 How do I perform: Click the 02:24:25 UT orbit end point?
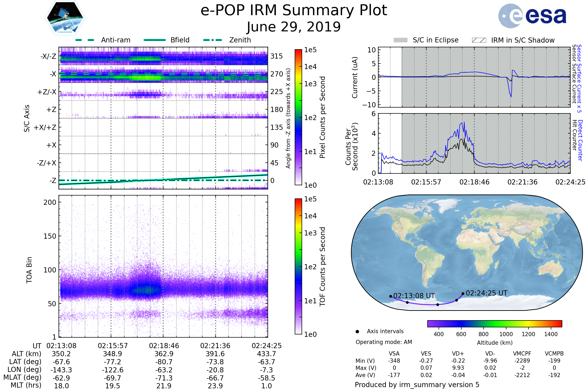click(x=463, y=294)
